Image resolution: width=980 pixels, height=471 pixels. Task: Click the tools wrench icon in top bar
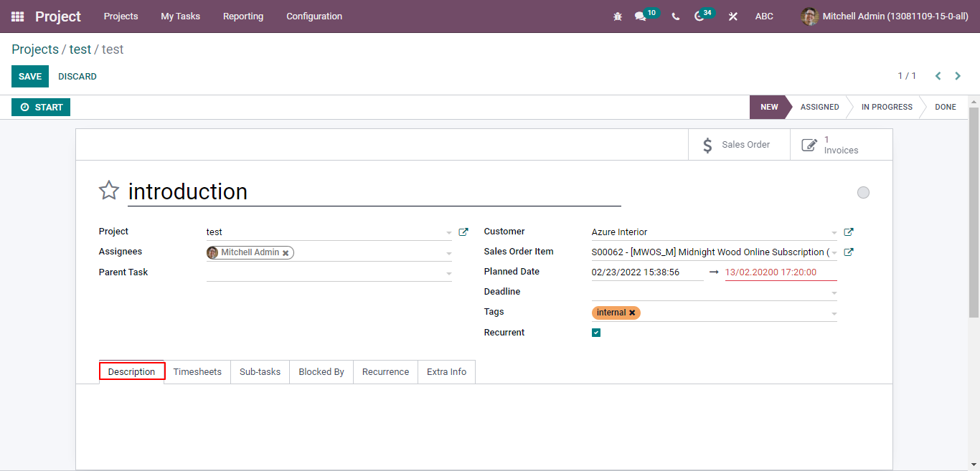tap(732, 16)
